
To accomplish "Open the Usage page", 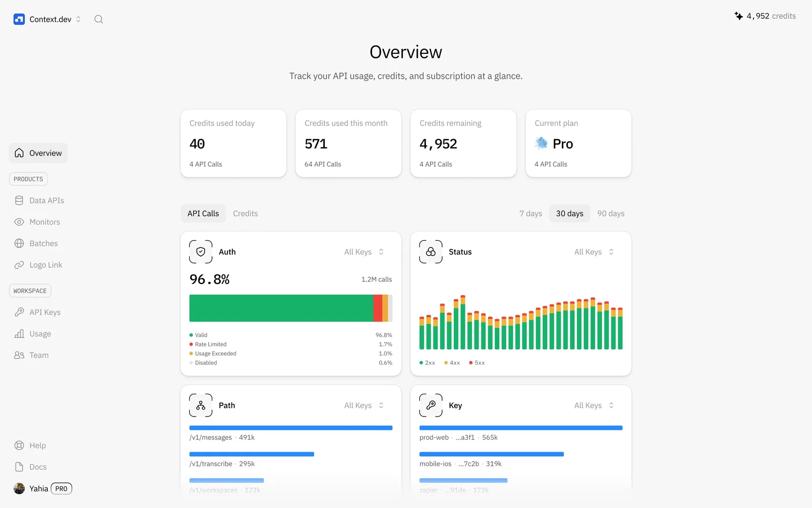I will pyautogui.click(x=33, y=334).
